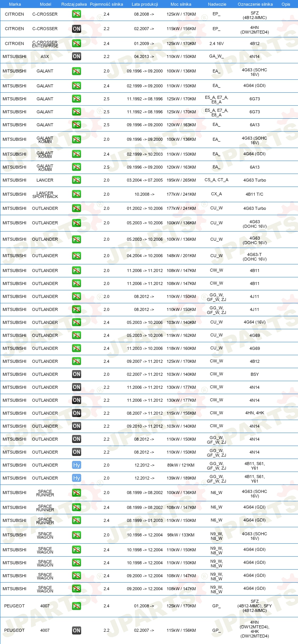Select petrol icon for Space Runner 2.0 row

[x=77, y=493]
